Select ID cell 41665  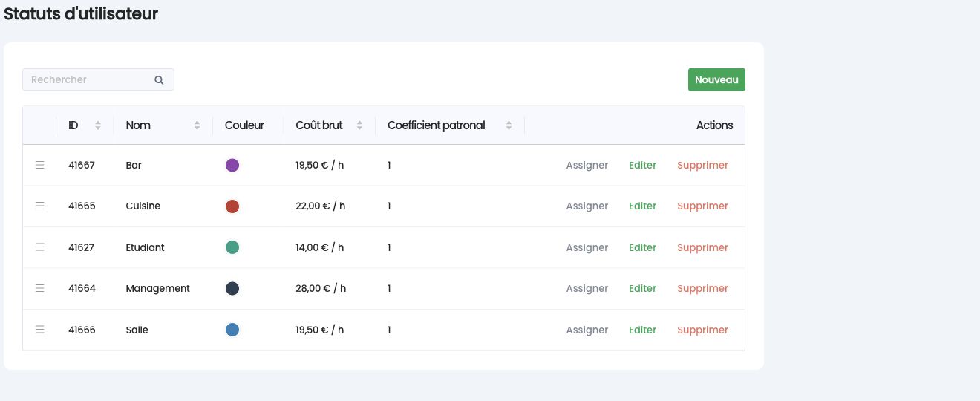point(82,206)
